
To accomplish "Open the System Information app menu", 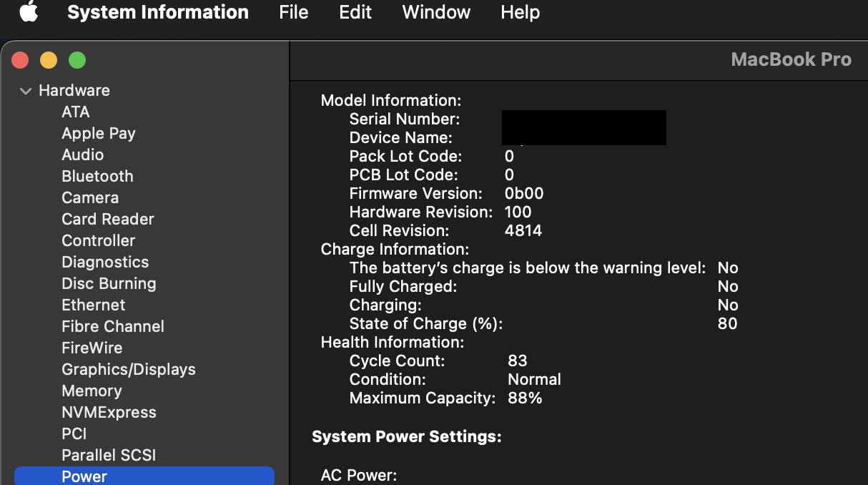I will [158, 12].
